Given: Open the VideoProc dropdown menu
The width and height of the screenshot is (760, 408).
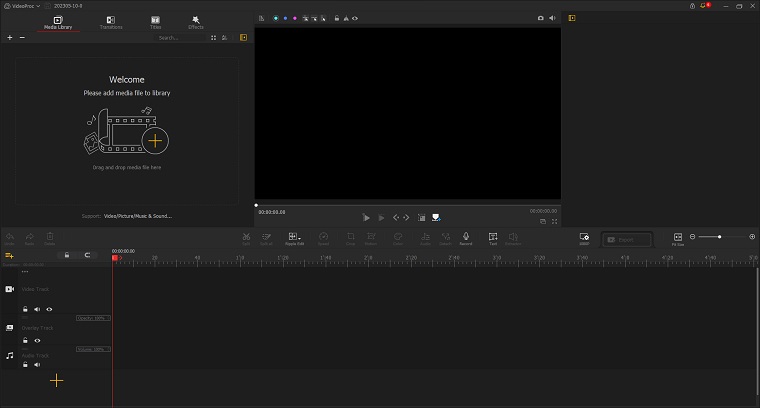Looking at the screenshot, I should click(x=22, y=6).
